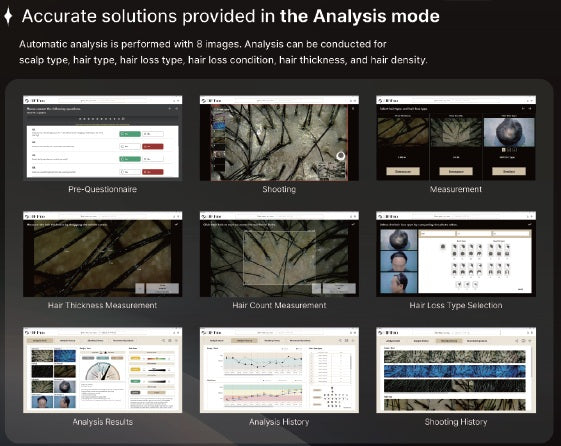The height and width of the screenshot is (446, 561).
Task: Click first toolbar icon in Analysis Results window
Action: click(x=163, y=340)
